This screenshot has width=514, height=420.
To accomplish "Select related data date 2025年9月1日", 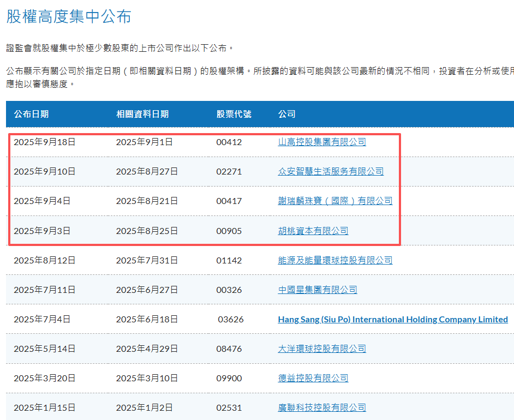I will click(144, 142).
